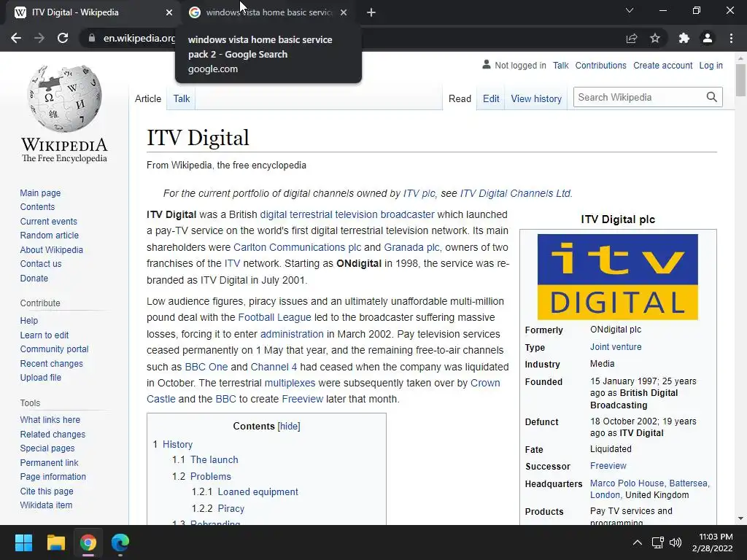Click Current events in sidebar
Image resolution: width=747 pixels, height=560 pixels.
(49, 222)
